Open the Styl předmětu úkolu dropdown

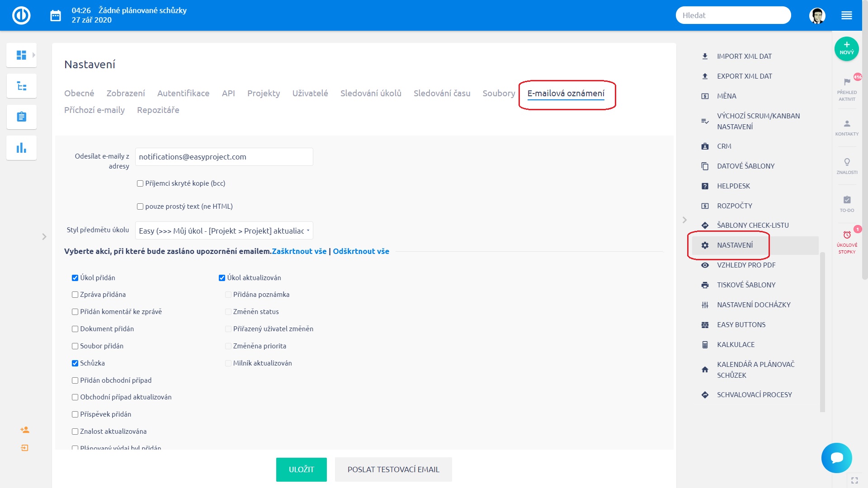(x=224, y=231)
